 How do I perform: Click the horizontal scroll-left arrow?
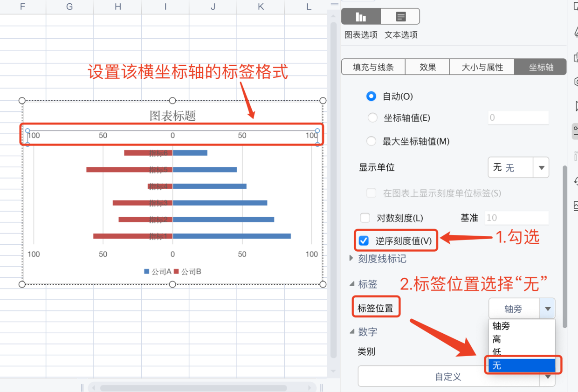pyautogui.click(x=93, y=388)
